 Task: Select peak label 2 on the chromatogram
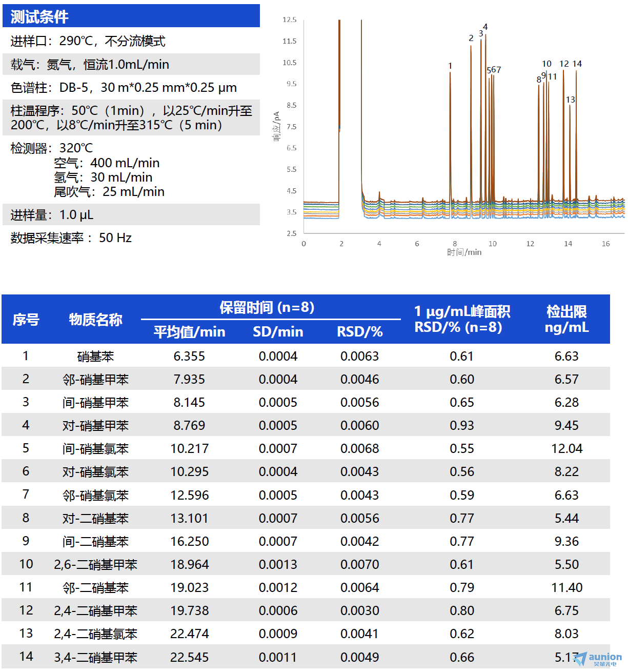click(471, 38)
